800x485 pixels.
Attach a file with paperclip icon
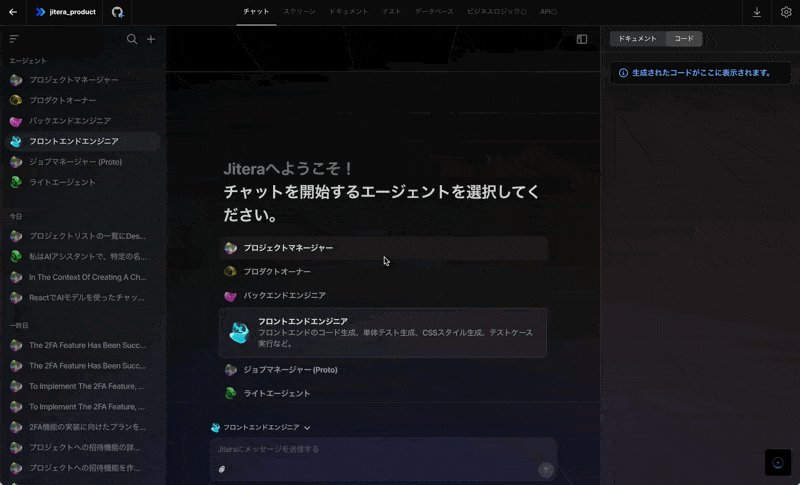tap(222, 469)
